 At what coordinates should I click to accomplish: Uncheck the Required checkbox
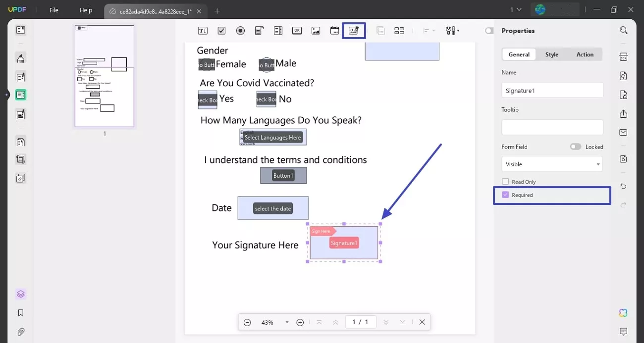point(505,195)
